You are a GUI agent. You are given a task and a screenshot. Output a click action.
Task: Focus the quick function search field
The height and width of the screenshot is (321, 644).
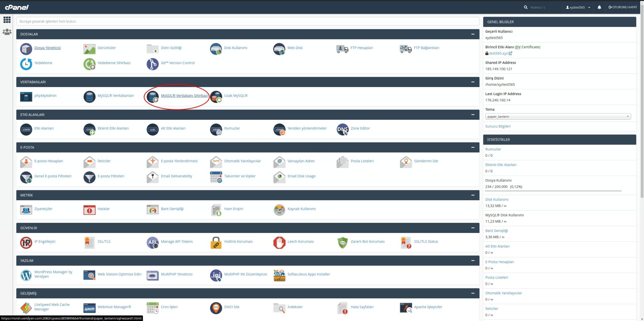(247, 21)
